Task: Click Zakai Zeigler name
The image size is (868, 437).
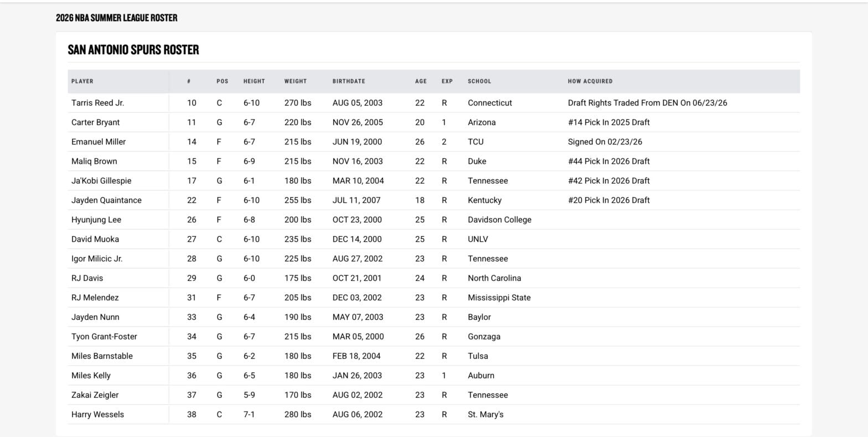Action: pyautogui.click(x=95, y=395)
